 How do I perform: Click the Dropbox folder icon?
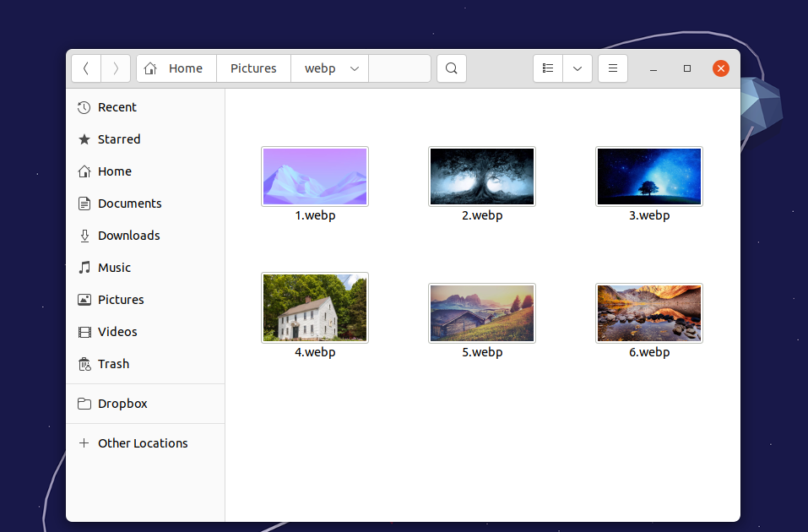click(x=84, y=404)
